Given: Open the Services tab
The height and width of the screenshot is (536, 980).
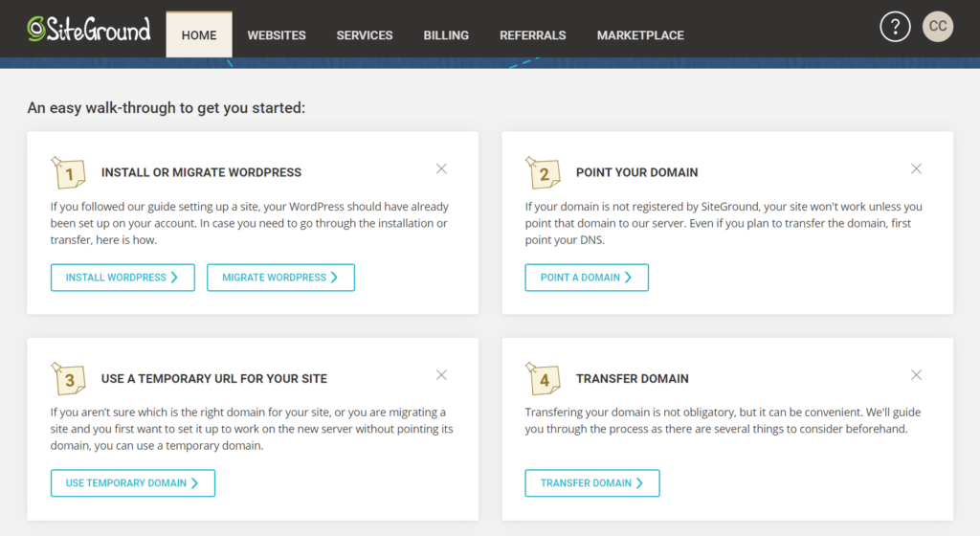Looking at the screenshot, I should [x=365, y=35].
